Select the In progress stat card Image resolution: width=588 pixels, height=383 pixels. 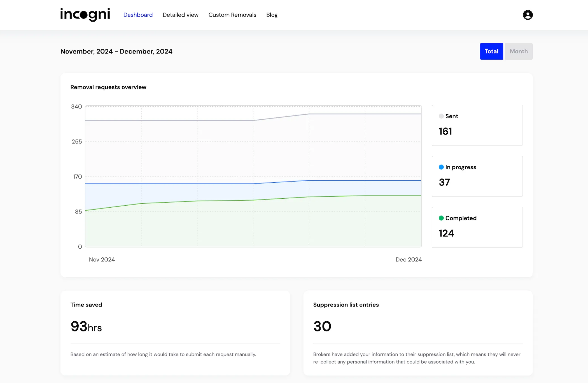(477, 176)
